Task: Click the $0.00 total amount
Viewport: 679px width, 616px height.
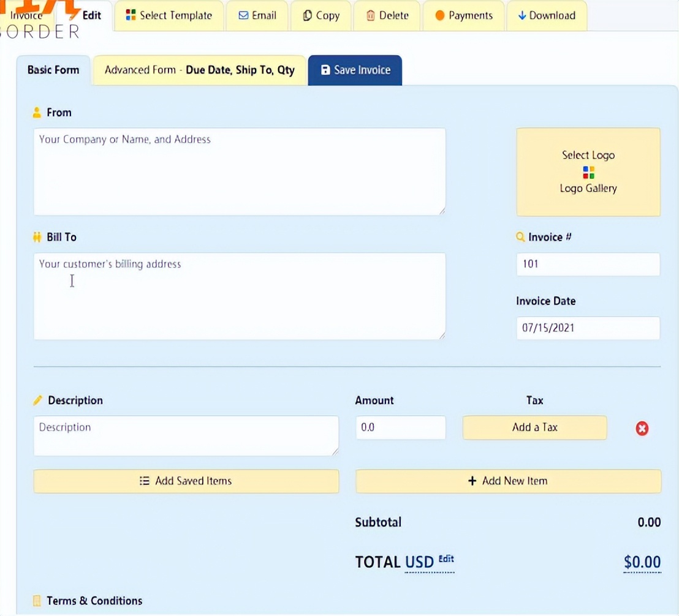Action: (x=642, y=562)
